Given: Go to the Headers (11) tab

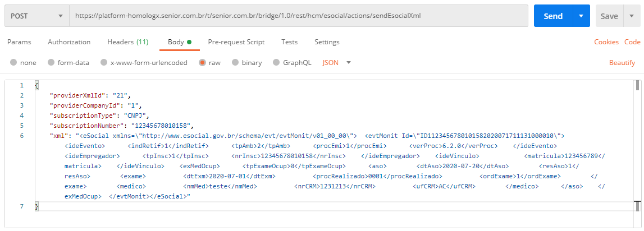Looking at the screenshot, I should [128, 42].
